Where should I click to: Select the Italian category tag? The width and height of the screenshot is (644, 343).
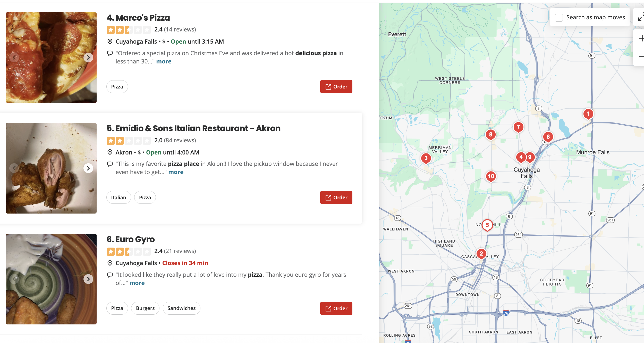(x=118, y=198)
